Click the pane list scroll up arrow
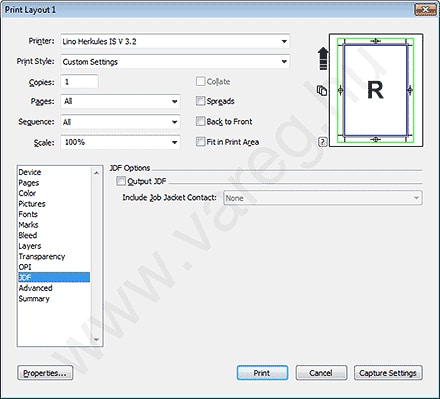 (x=96, y=173)
